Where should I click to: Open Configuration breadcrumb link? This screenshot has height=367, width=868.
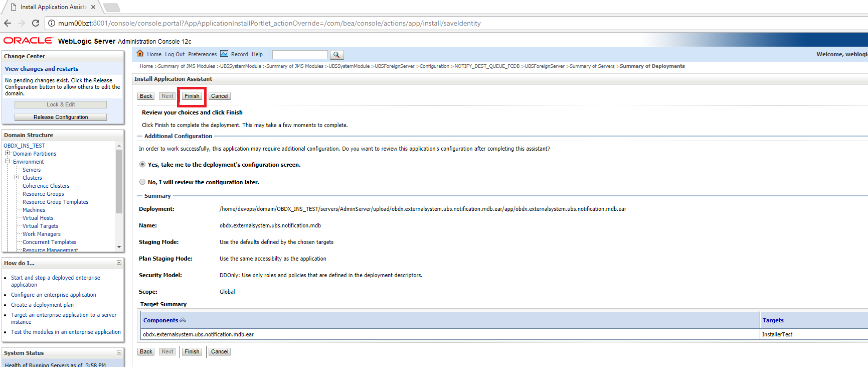tap(434, 66)
